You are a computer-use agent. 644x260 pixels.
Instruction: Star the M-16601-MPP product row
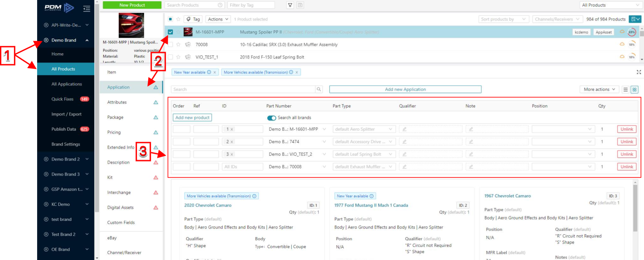[178, 32]
